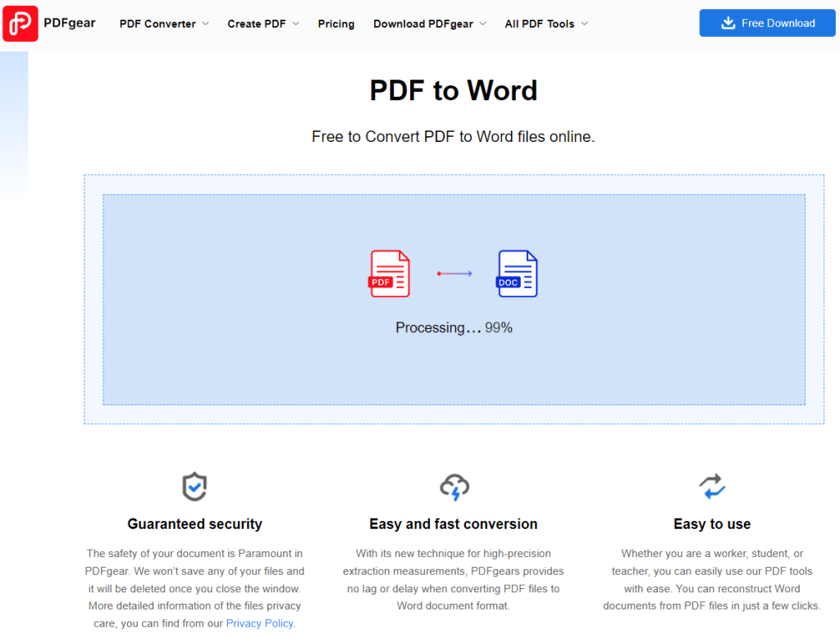Screen dimensions: 840x639
Task: Click the conversion arrow between PDF and DOC
Action: click(x=453, y=273)
